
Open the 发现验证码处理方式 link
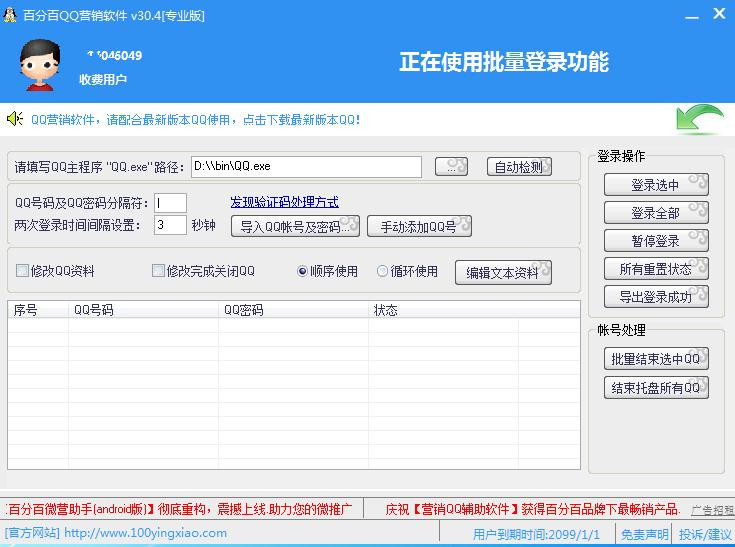[x=284, y=202]
